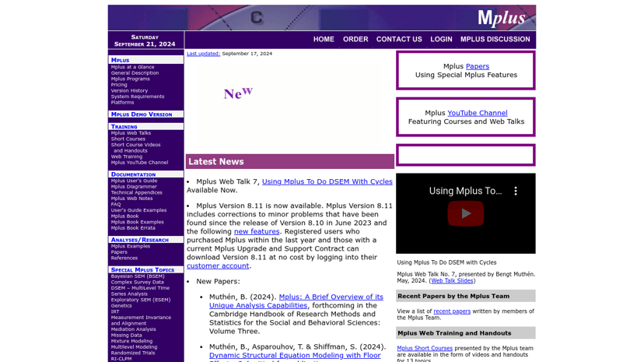Open 'Mplus Book' sidebar link
Image resolution: width=644 pixels, height=362 pixels.
[124, 216]
